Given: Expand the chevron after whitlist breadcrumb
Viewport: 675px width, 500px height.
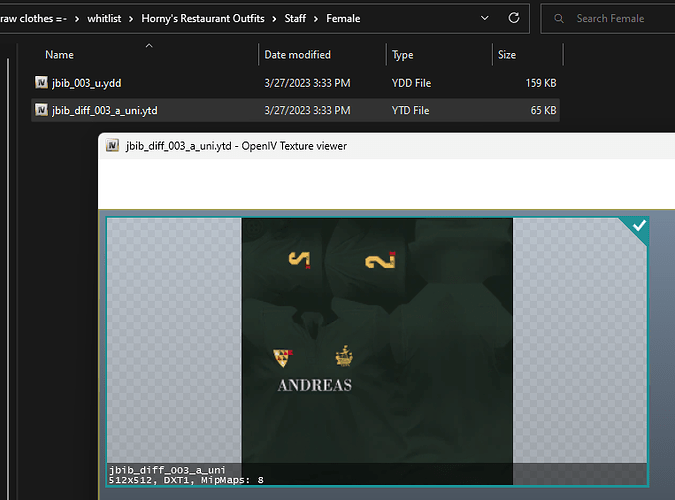Looking at the screenshot, I should 131,19.
